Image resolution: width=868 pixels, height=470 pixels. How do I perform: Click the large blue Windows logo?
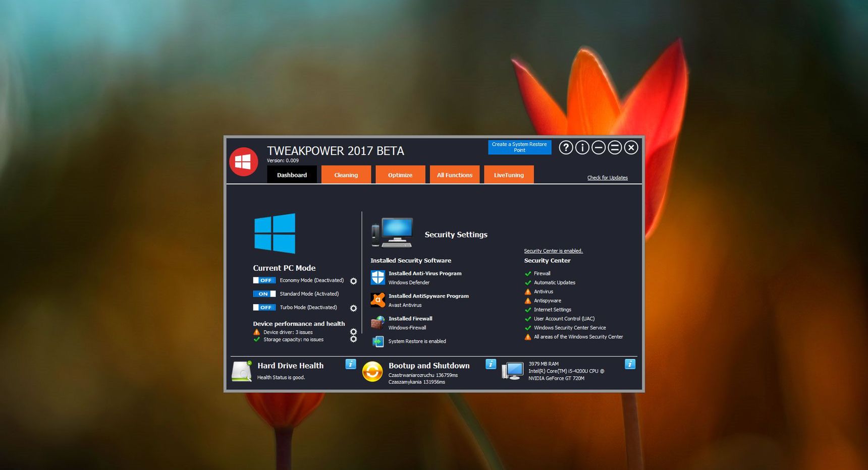275,233
